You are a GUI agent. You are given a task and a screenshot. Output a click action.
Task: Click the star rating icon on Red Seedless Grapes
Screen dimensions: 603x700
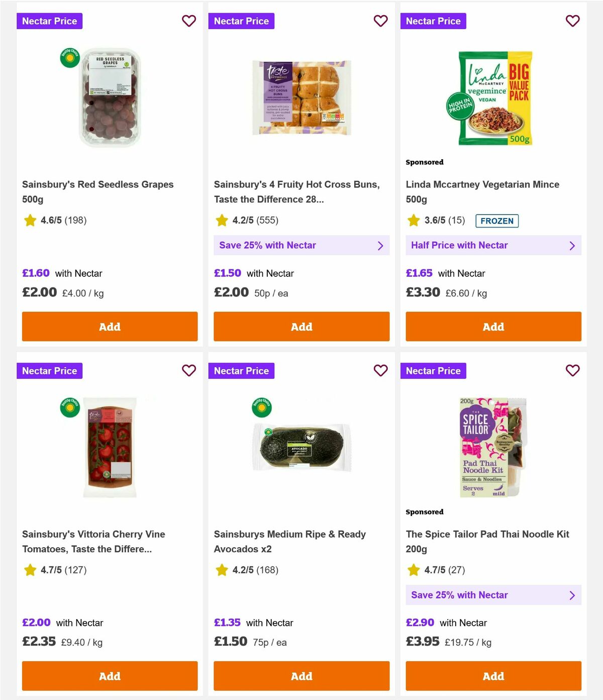[x=30, y=220]
